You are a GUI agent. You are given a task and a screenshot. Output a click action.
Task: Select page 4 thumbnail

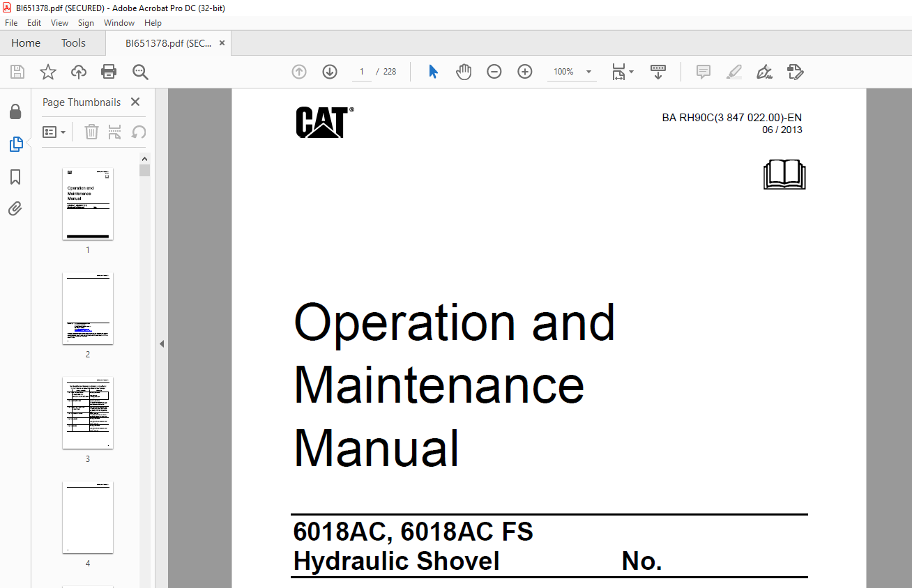88,517
